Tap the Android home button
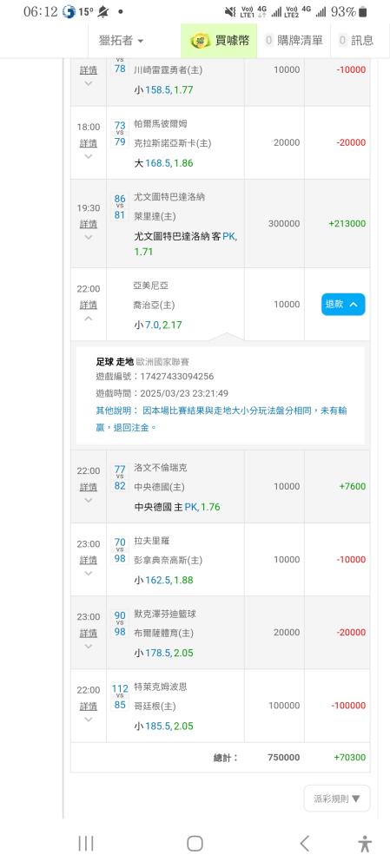The height and width of the screenshot is (868, 390). (x=195, y=843)
